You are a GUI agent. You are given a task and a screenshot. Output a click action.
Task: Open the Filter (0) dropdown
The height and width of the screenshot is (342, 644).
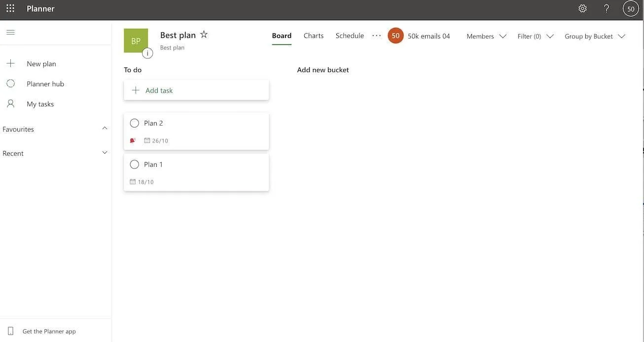[x=535, y=36]
